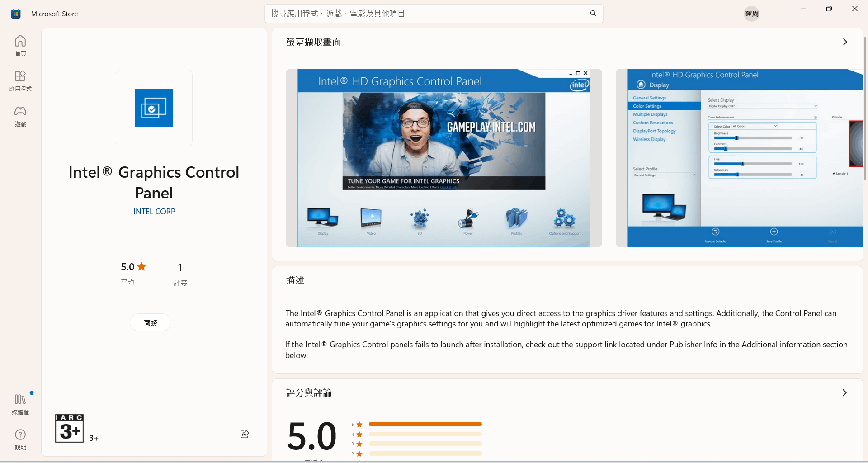868x463 pixels.
Task: Open the second Display settings screenshot
Action: pyautogui.click(x=739, y=158)
